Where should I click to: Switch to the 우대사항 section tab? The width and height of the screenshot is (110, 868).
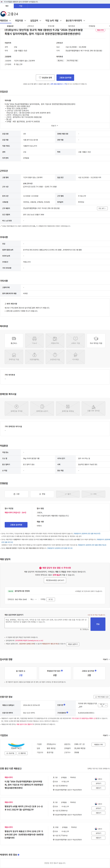point(51,26)
